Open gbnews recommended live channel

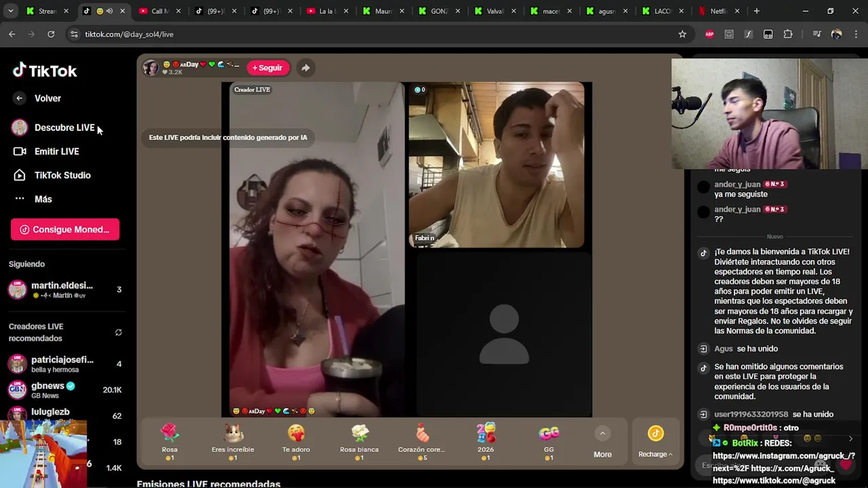[64, 390]
